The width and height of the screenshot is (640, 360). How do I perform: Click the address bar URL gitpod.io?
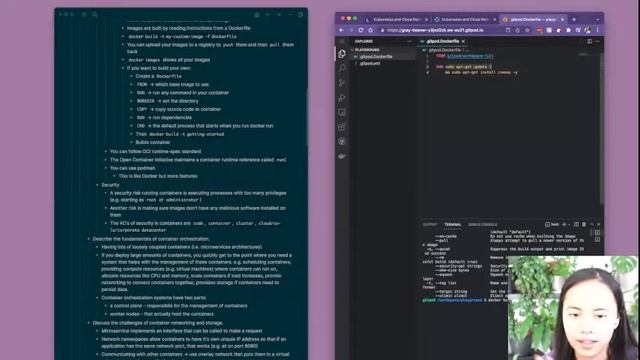pos(435,30)
